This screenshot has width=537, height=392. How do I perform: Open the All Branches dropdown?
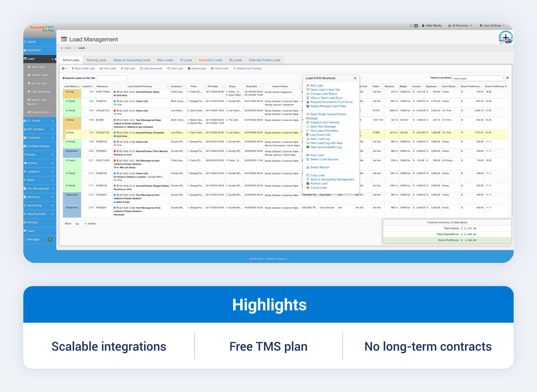pyautogui.click(x=460, y=26)
